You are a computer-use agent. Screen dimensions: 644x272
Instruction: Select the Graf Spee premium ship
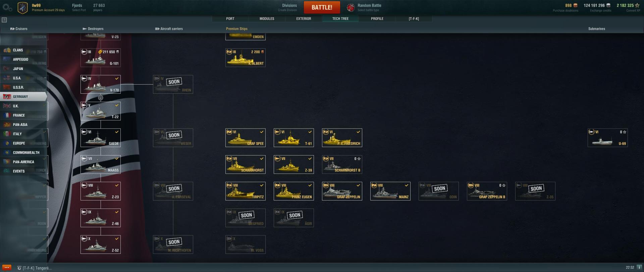click(246, 138)
